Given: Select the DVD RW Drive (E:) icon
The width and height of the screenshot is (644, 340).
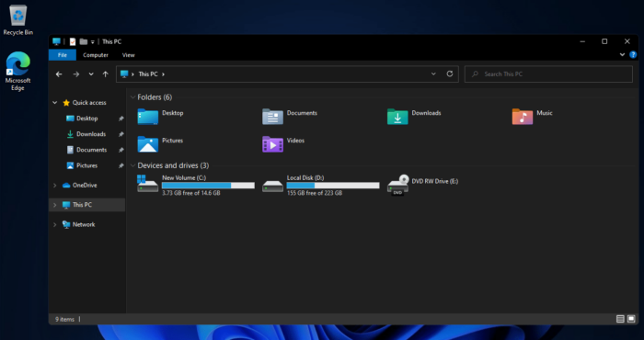Looking at the screenshot, I should (x=398, y=185).
